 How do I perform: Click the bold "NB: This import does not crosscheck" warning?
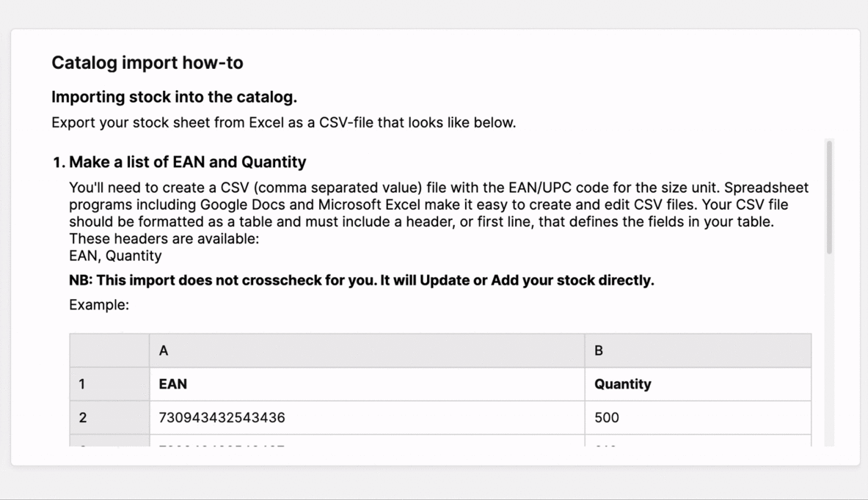click(x=361, y=281)
